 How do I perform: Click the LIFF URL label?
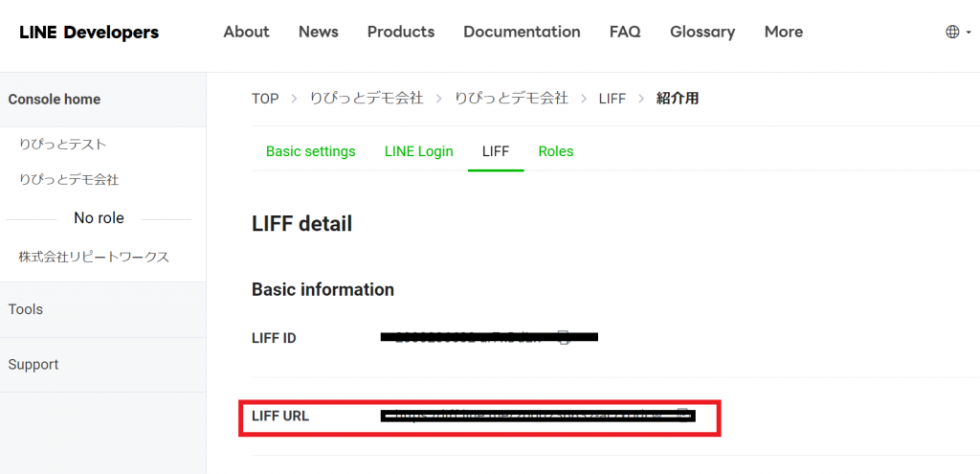tap(280, 416)
